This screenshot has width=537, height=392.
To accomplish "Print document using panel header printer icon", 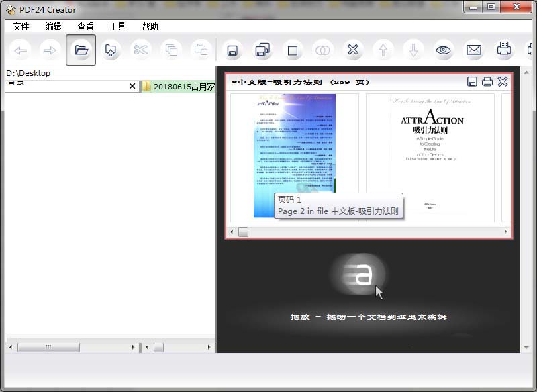I will tap(487, 82).
